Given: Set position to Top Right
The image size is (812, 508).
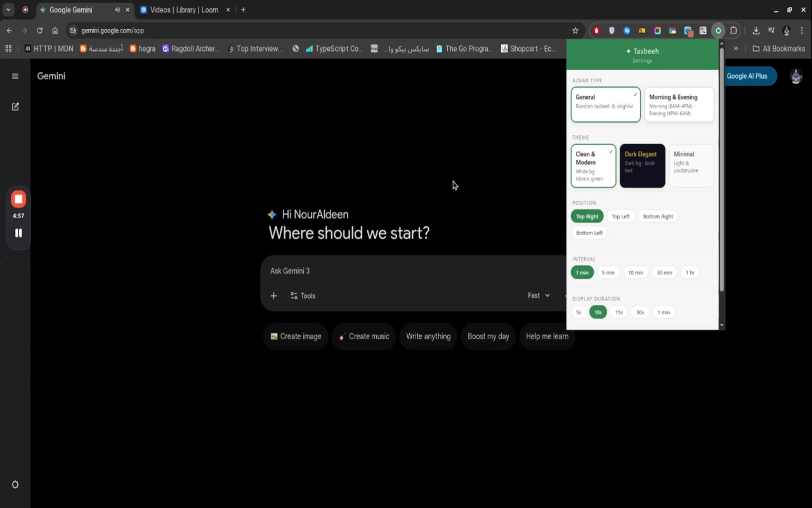Looking at the screenshot, I should pyautogui.click(x=587, y=217).
